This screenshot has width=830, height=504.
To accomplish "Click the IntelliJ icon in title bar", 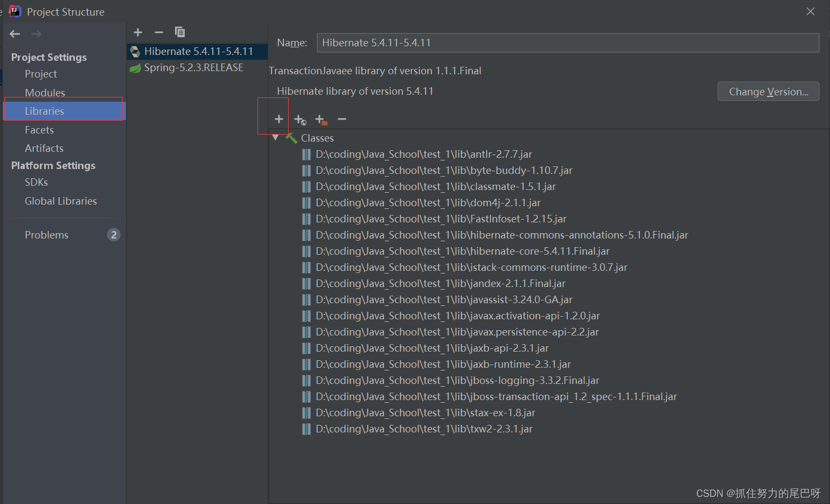I will [15, 11].
